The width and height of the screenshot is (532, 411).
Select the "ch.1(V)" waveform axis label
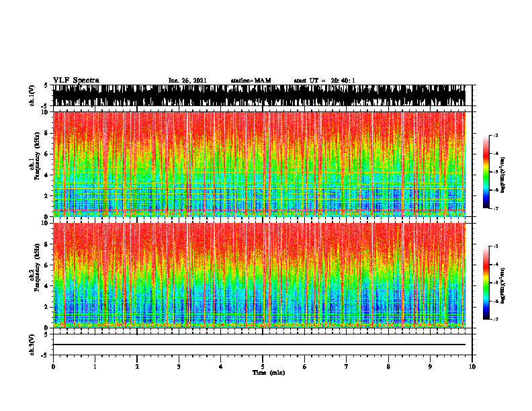click(32, 95)
